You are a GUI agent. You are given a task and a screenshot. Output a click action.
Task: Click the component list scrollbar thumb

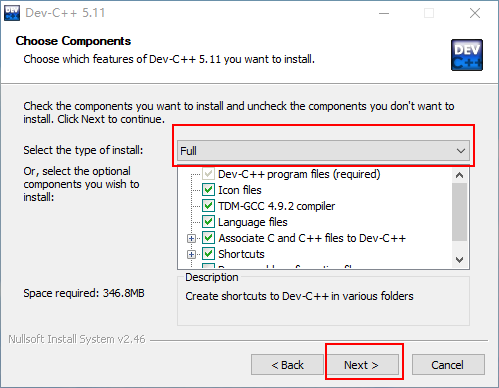pos(459,212)
